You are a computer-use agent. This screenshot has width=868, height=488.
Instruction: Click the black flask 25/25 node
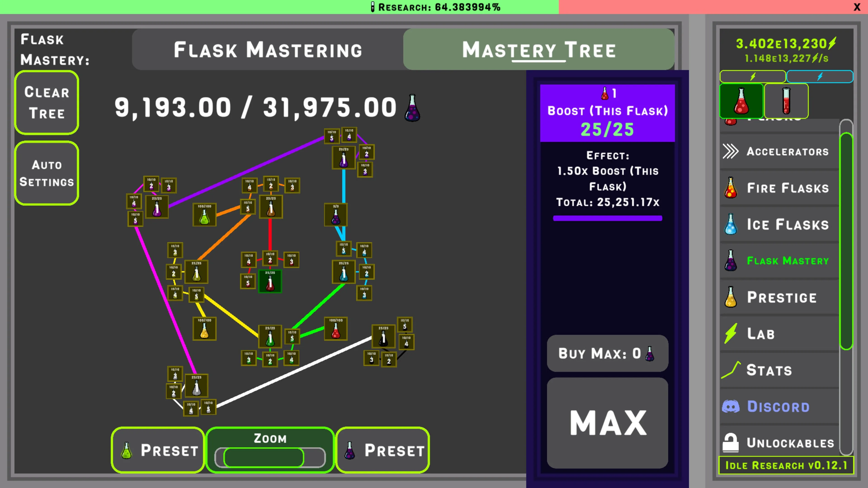(x=383, y=336)
